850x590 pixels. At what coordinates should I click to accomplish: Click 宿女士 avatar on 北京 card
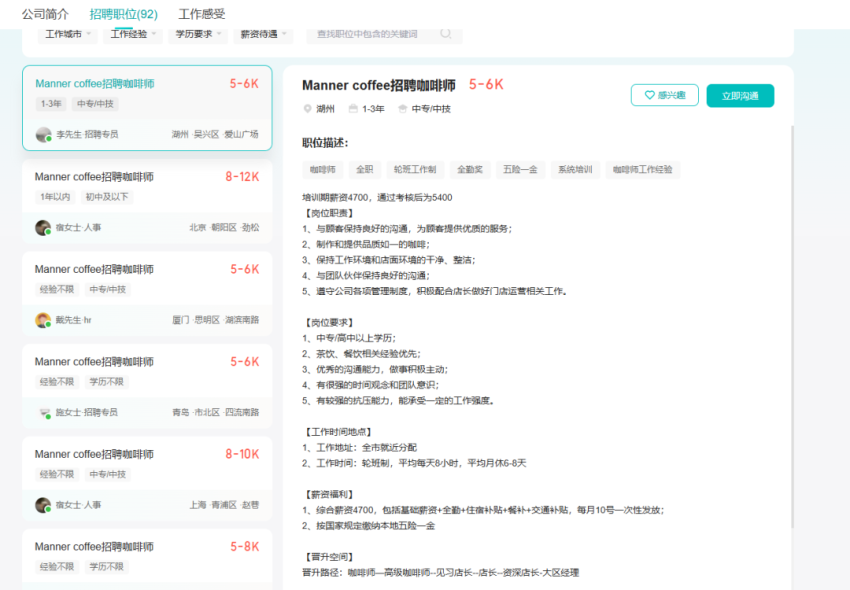click(43, 228)
